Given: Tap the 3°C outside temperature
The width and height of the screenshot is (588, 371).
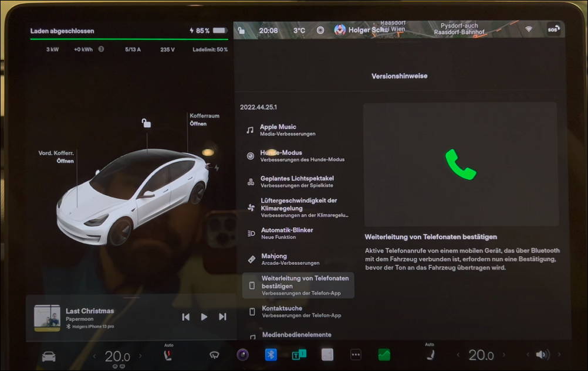Looking at the screenshot, I should (299, 30).
